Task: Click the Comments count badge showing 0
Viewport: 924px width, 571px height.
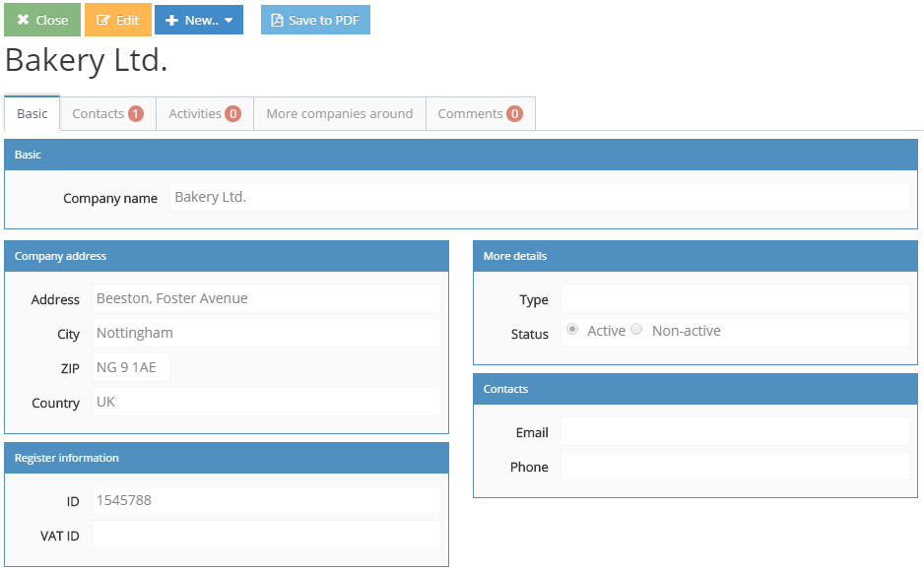Action: (x=514, y=113)
